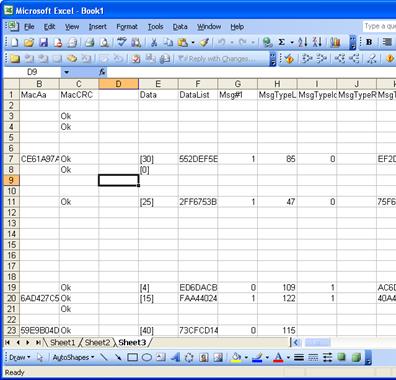Select the Rectangle drawing tool

(x=133, y=358)
